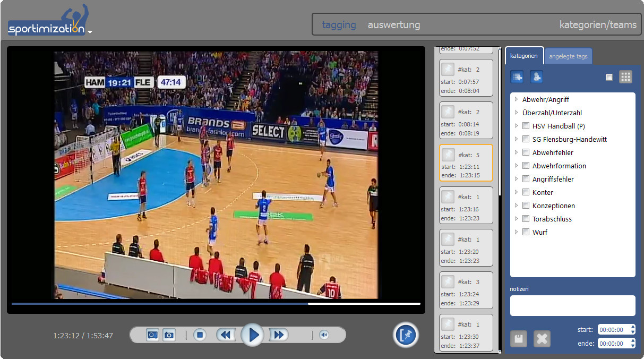Go to kategorien/teams page
This screenshot has width=644, height=359.
coord(598,25)
